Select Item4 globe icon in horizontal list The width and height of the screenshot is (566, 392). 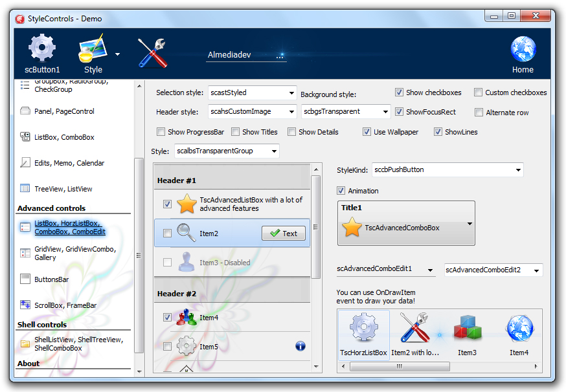click(x=520, y=328)
